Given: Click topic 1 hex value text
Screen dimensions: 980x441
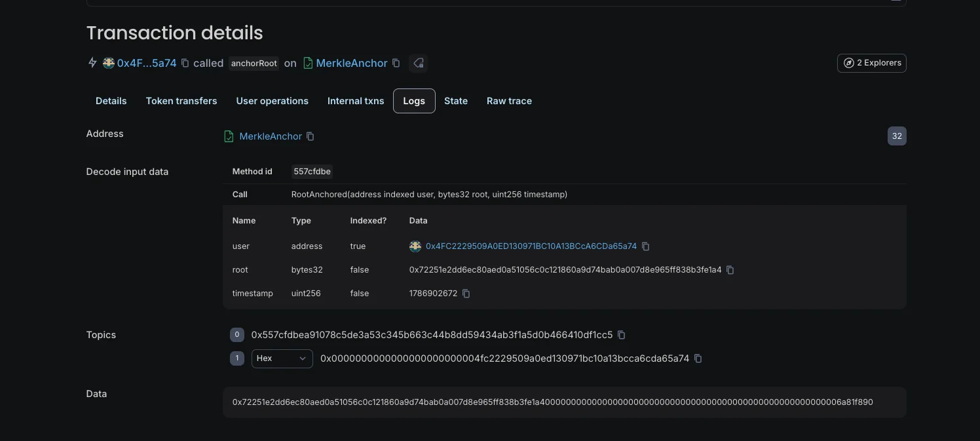Looking at the screenshot, I should tap(504, 358).
